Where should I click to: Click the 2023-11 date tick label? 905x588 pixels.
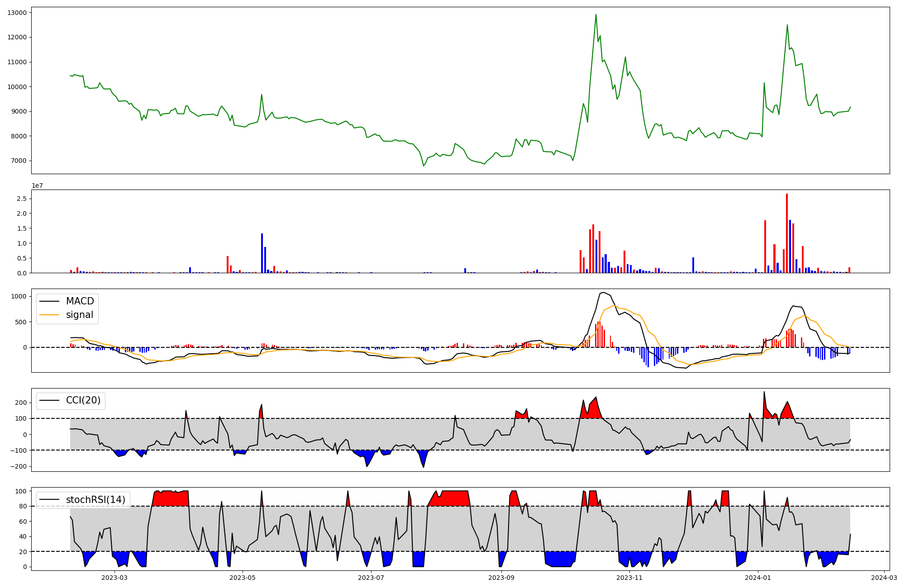pyautogui.click(x=629, y=578)
